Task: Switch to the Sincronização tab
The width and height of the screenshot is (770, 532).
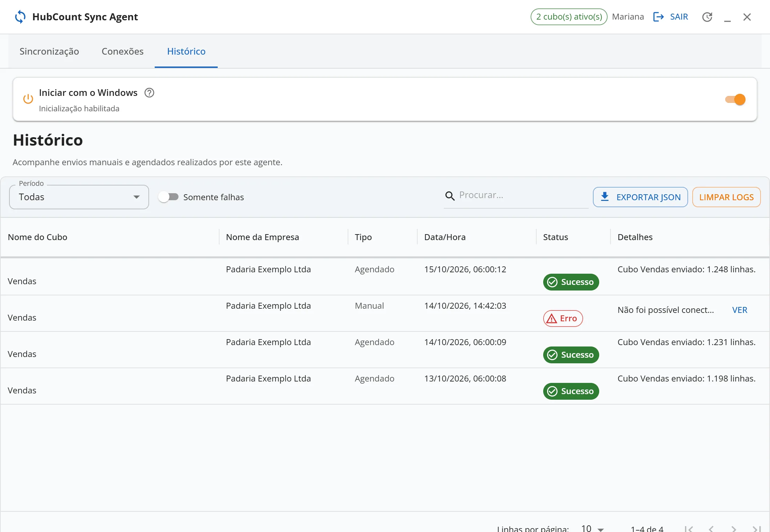Action: pyautogui.click(x=49, y=51)
